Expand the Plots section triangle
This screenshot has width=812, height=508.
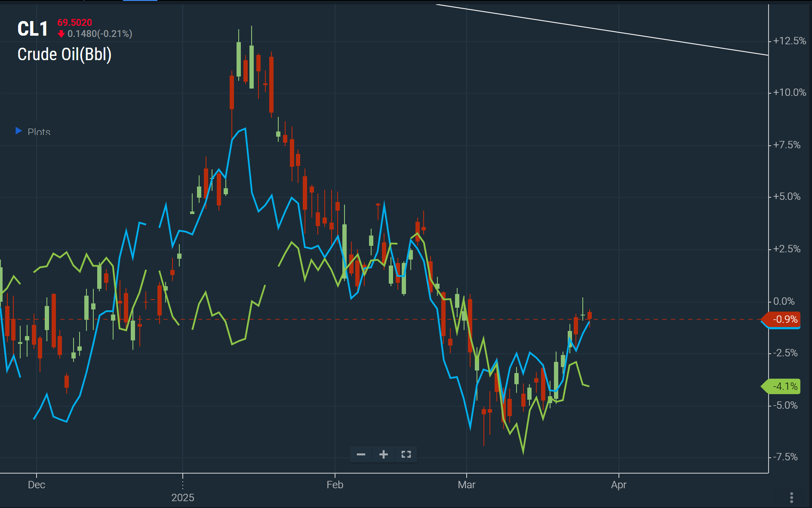18,131
